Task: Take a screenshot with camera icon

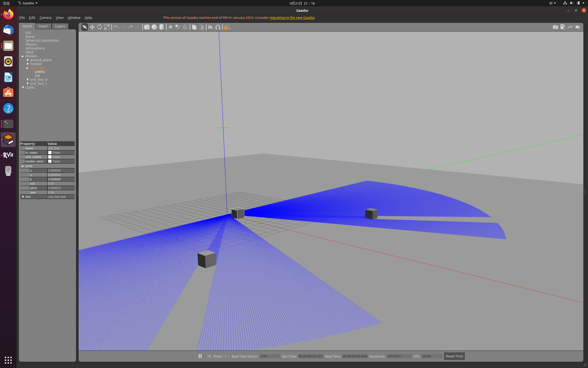Action: pos(555,27)
